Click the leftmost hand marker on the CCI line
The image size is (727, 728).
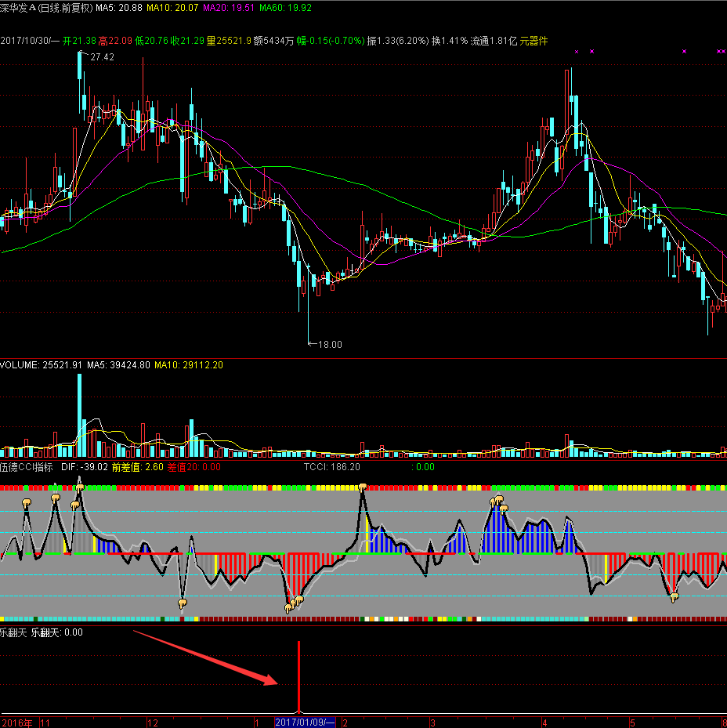[27, 503]
